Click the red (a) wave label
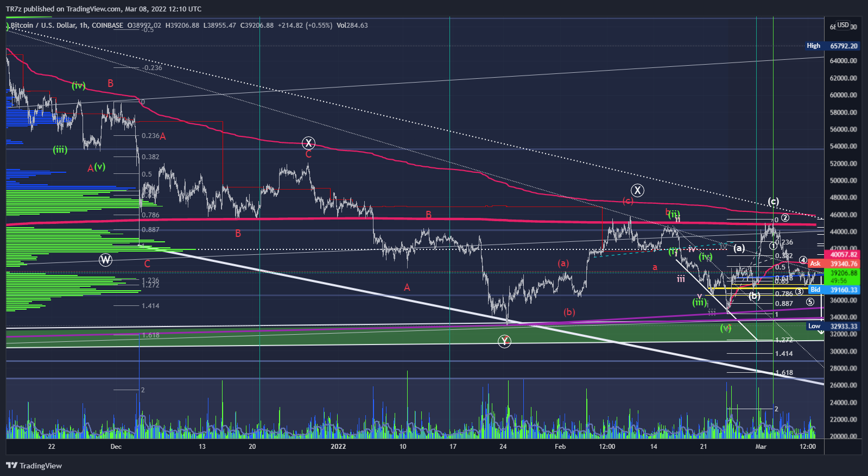The image size is (868, 476). (x=563, y=264)
